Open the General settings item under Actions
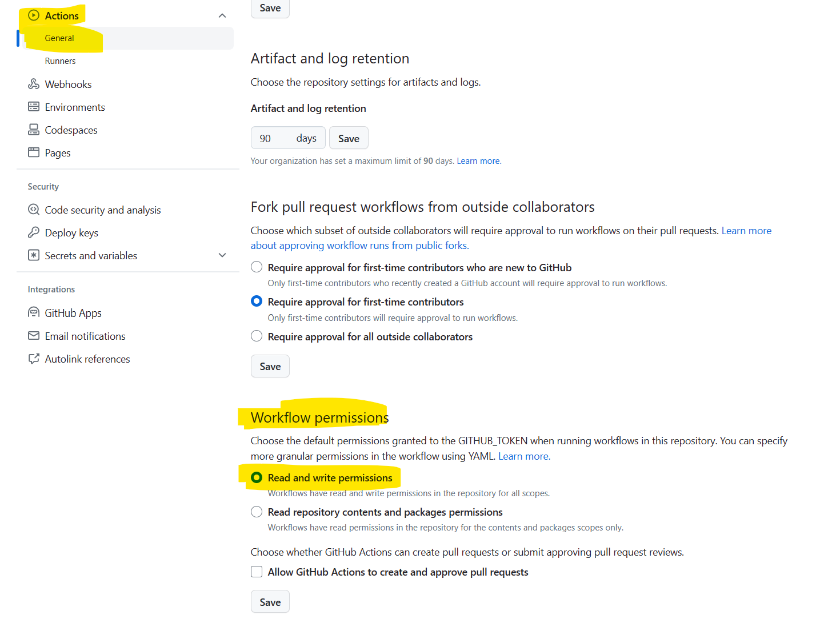The width and height of the screenshot is (840, 627). [x=59, y=38]
